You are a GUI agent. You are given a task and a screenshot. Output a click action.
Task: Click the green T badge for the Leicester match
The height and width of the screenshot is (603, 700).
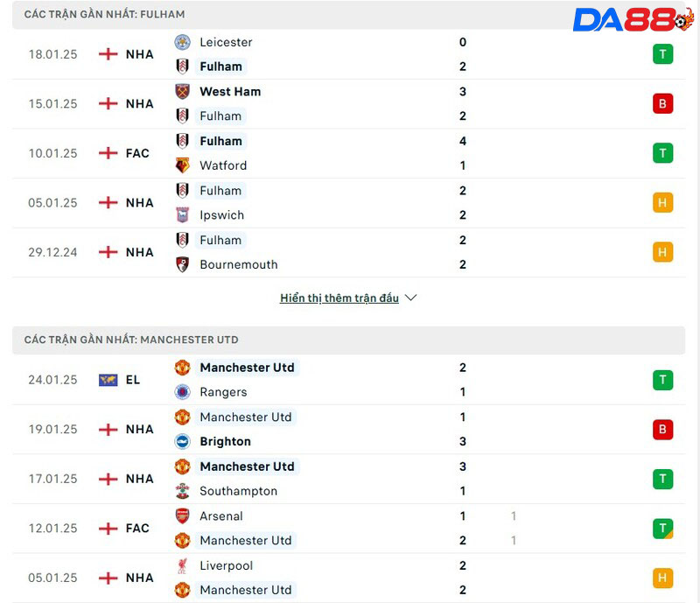662,54
